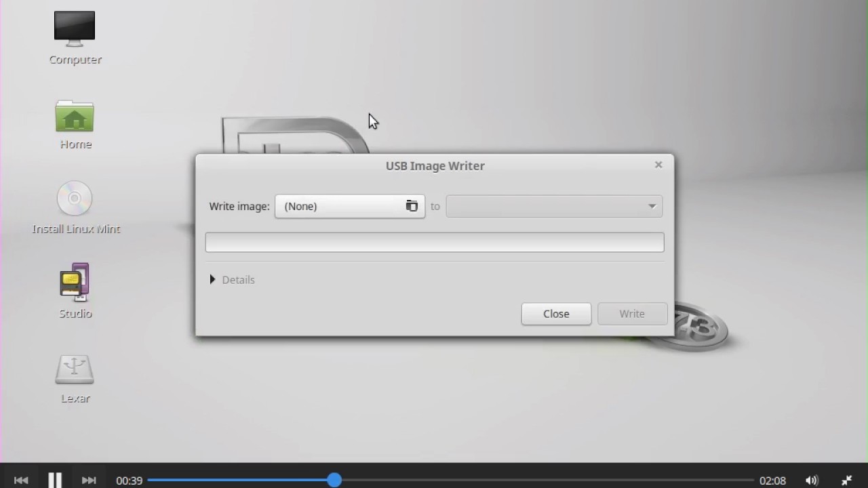Click the Write button
This screenshot has height=488, width=868.
[x=632, y=314]
